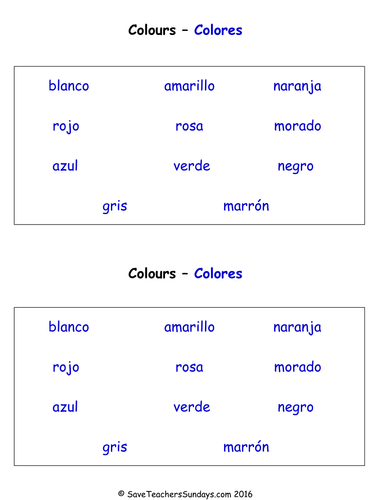
Task: Select marrón in the bottom box
Action: click(246, 447)
